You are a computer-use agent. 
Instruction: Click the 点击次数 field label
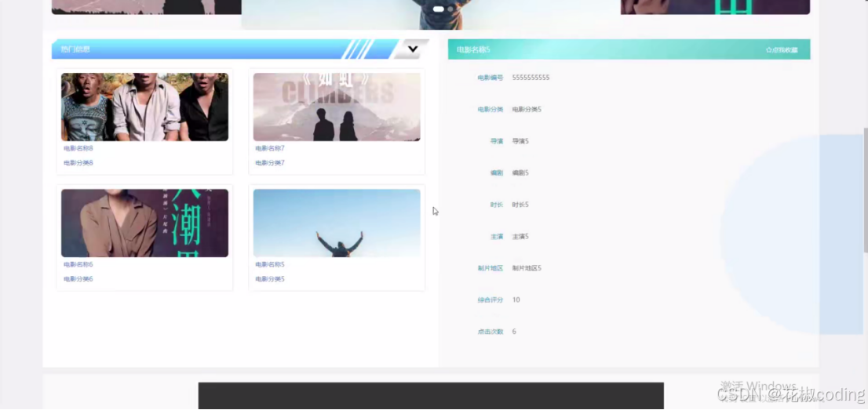pos(491,332)
